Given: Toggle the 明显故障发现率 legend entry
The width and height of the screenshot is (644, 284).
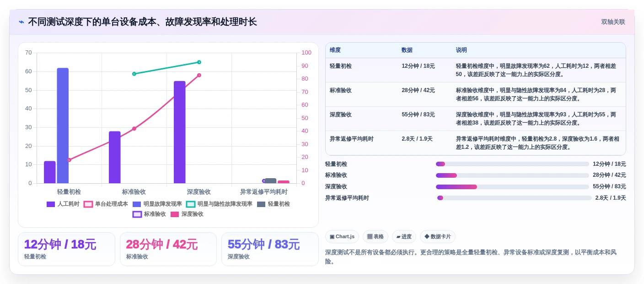Looking at the screenshot, I should tap(157, 204).
